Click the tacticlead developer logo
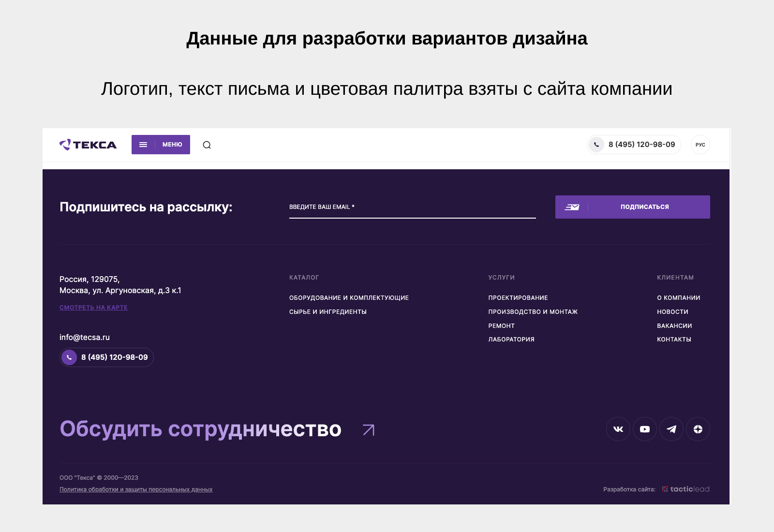The height and width of the screenshot is (532, 774). point(685,489)
